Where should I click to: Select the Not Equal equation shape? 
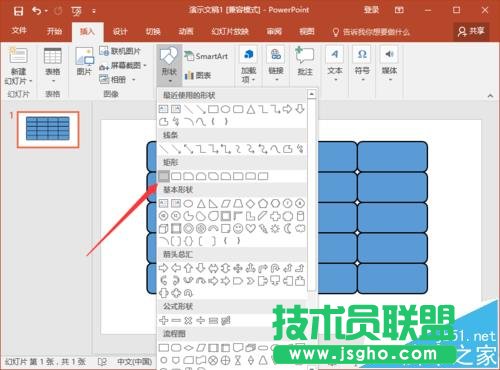[226, 321]
